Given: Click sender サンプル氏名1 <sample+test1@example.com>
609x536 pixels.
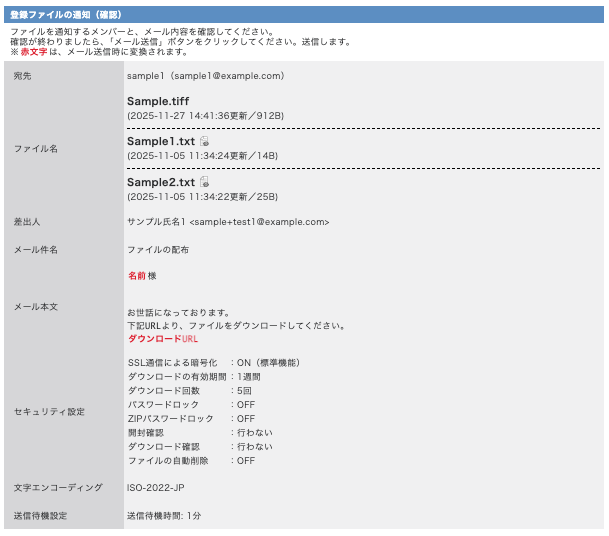Looking at the screenshot, I should pos(228,222).
